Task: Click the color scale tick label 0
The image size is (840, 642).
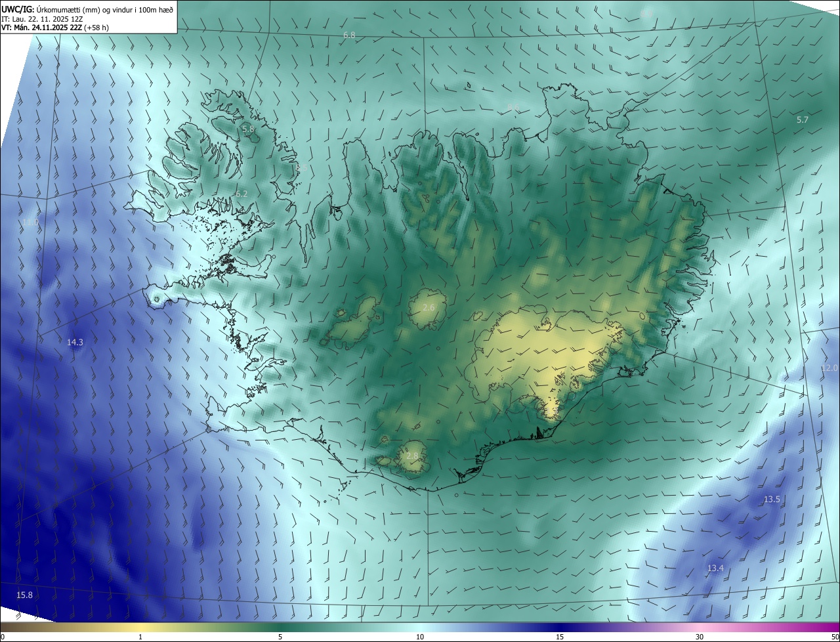Action: [x=3, y=637]
